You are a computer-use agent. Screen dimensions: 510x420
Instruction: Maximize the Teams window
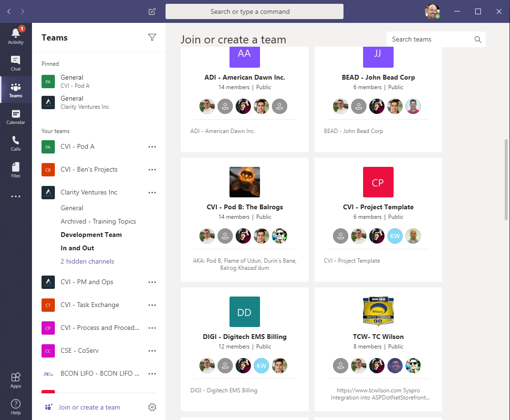click(x=478, y=12)
